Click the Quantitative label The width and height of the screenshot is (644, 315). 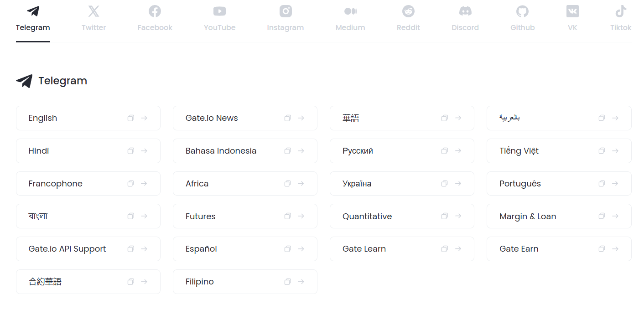pyautogui.click(x=367, y=217)
